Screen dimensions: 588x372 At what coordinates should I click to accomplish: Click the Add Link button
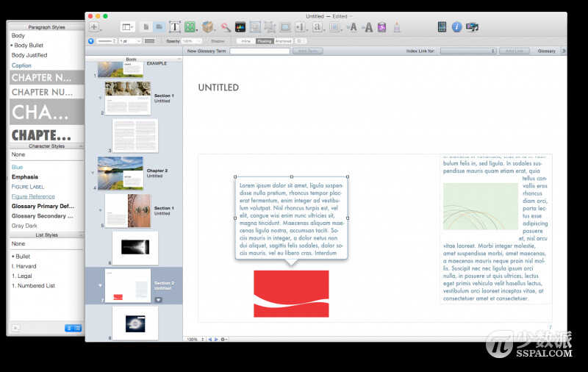[x=514, y=51]
